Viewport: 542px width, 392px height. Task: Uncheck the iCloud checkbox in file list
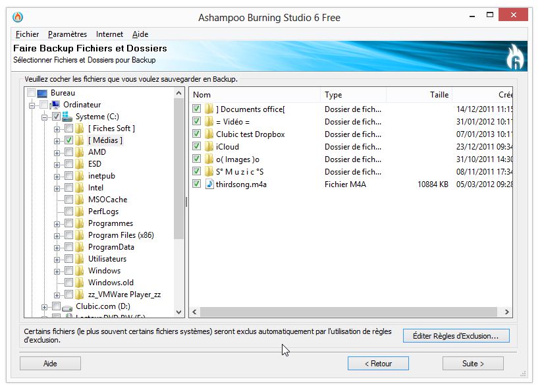click(197, 146)
